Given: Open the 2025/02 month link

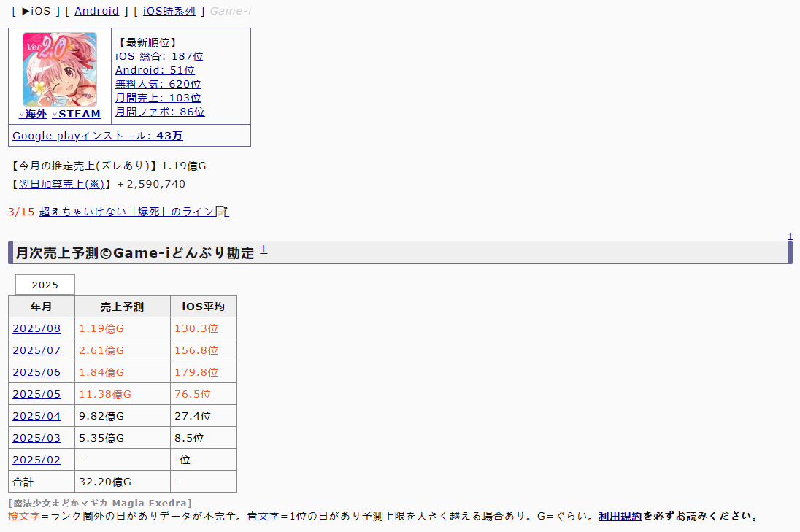Looking at the screenshot, I should click(x=36, y=460).
